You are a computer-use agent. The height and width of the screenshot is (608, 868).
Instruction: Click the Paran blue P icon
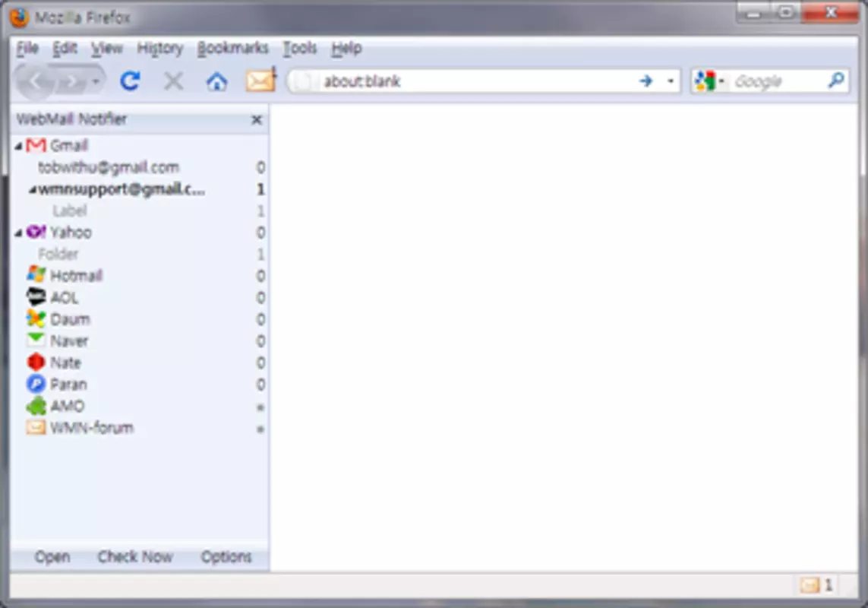36,384
